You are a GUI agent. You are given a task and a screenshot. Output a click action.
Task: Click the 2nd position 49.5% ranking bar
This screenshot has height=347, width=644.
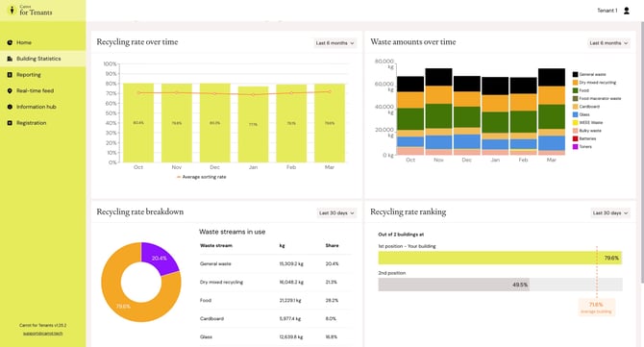tap(454, 285)
